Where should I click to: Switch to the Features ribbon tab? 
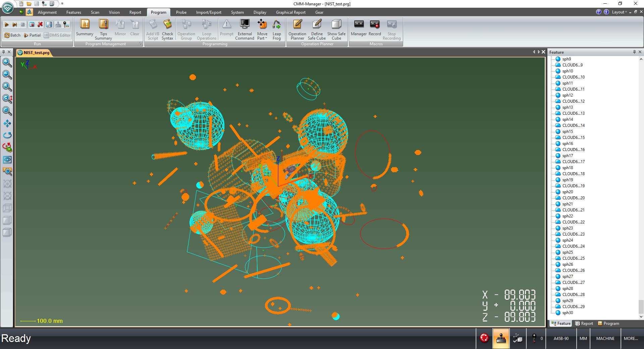click(x=74, y=12)
